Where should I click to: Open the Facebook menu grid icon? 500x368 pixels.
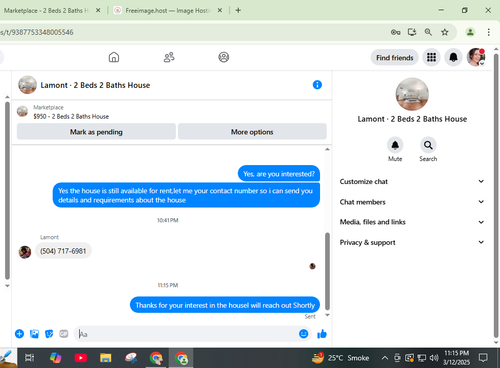(431, 57)
